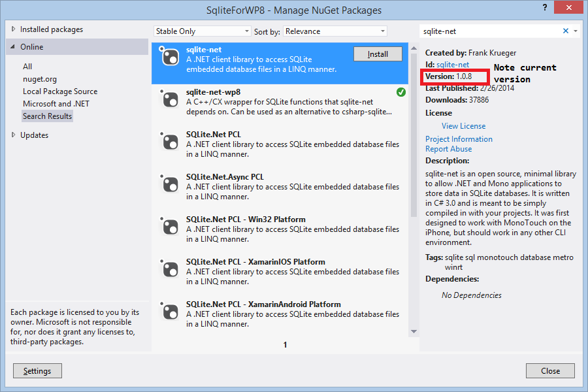Select Local Package Source
Screen dimensions: 588x392
(x=60, y=91)
